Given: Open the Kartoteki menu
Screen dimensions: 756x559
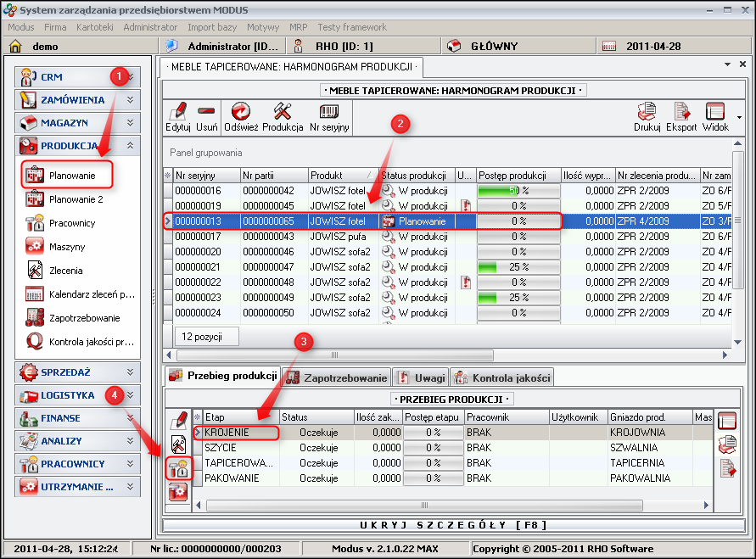Looking at the screenshot, I should (x=94, y=27).
